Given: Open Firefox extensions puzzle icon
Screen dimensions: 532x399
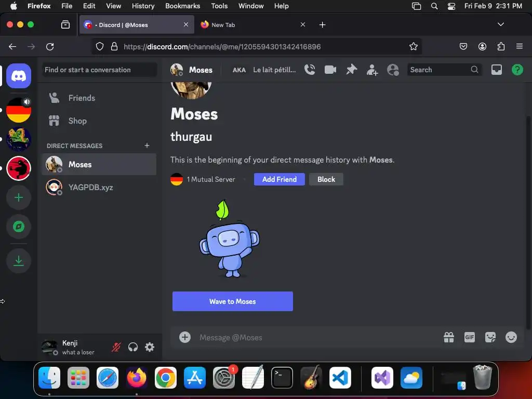Looking at the screenshot, I should pos(501,46).
